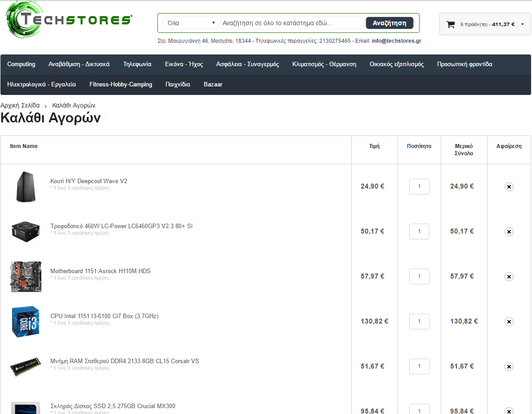Open the Εικόνα - Ήχος menu
The width and height of the screenshot is (532, 414).
pos(184,64)
